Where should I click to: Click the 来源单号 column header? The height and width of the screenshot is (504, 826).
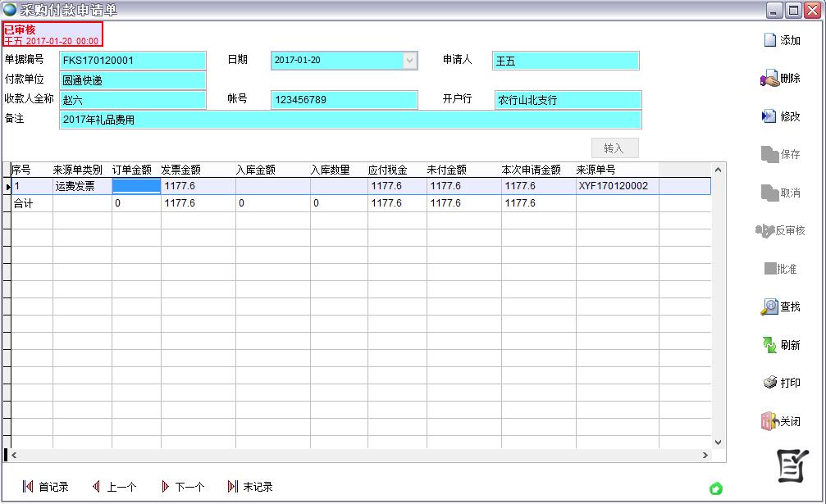pos(596,170)
